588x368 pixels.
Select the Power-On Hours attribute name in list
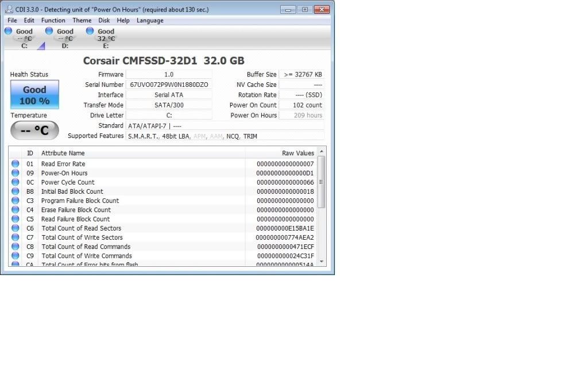[x=64, y=172]
